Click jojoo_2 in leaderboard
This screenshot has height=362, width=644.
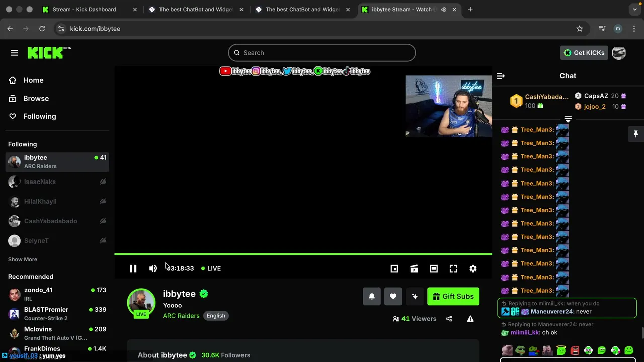point(595,107)
